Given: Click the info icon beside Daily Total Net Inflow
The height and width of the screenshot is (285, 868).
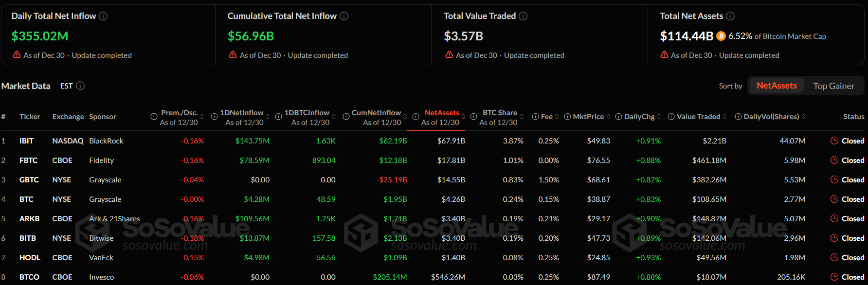Looking at the screenshot, I should (103, 16).
